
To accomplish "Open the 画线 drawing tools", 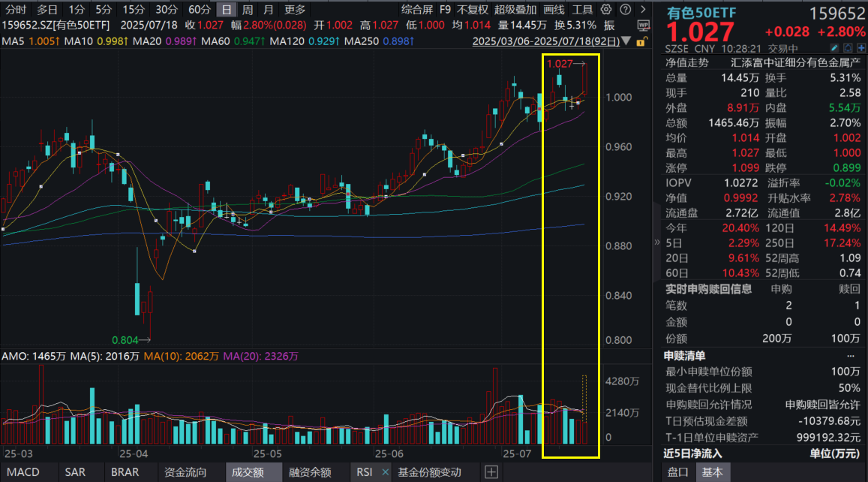I will [554, 9].
